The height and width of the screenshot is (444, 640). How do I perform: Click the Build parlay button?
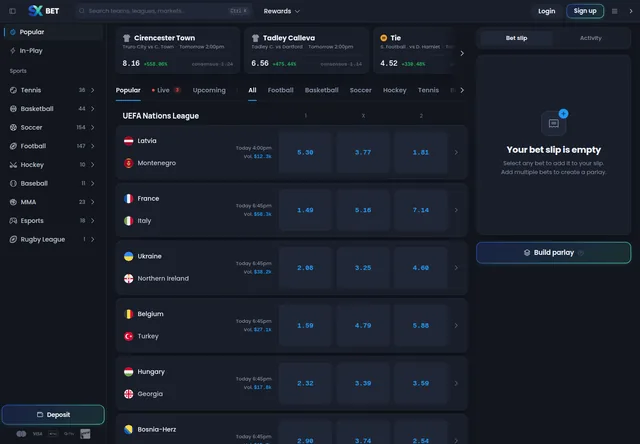pos(553,253)
